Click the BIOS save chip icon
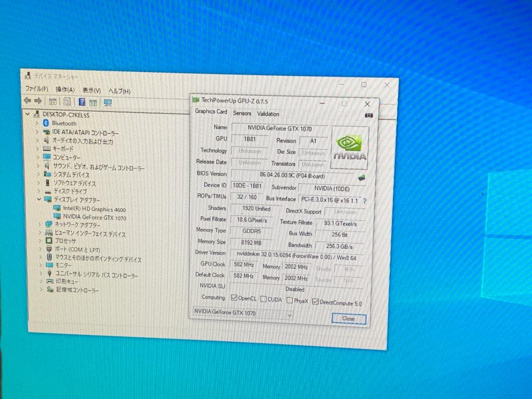 362,177
